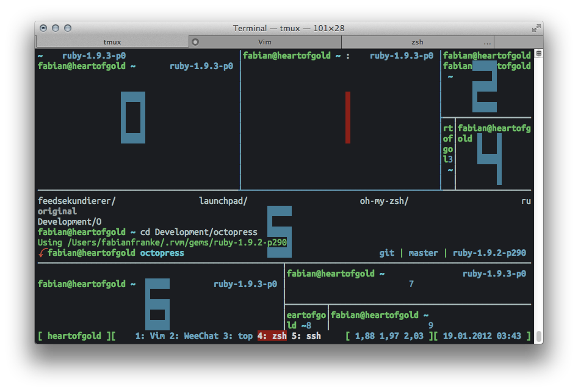The image size is (578, 392).
Task: Click the "fabian@heartofgold ~" prompt in pane 9
Action: pyautogui.click(x=379, y=315)
